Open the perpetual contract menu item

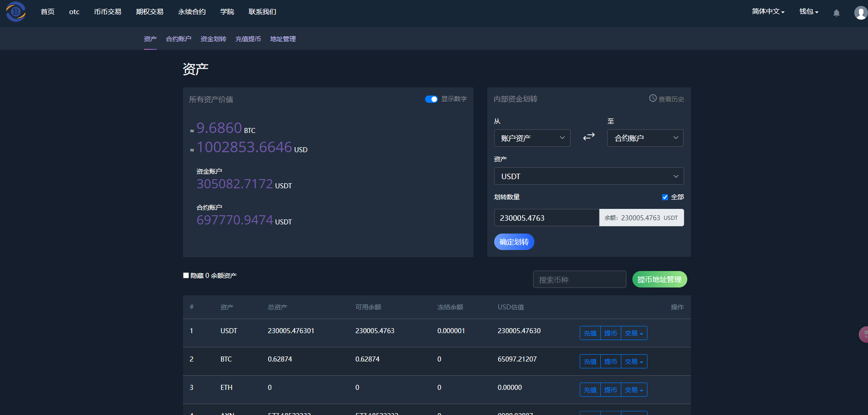coord(192,12)
